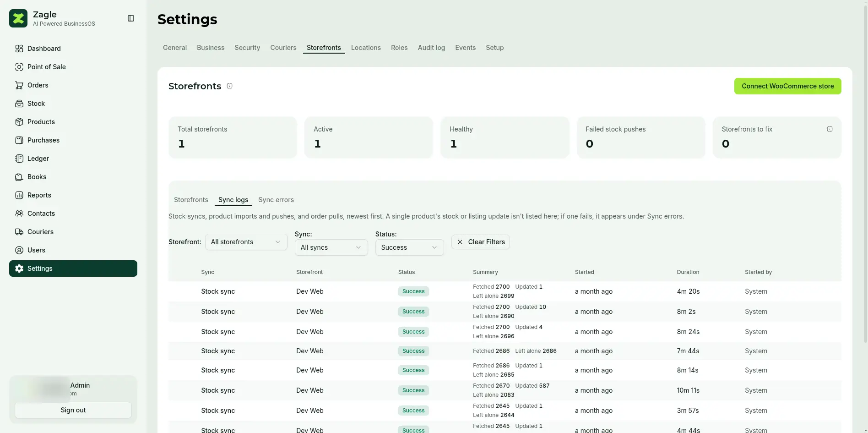Image resolution: width=868 pixels, height=433 pixels.
Task: Click 'Updated 587' summary text
Action: (532, 386)
